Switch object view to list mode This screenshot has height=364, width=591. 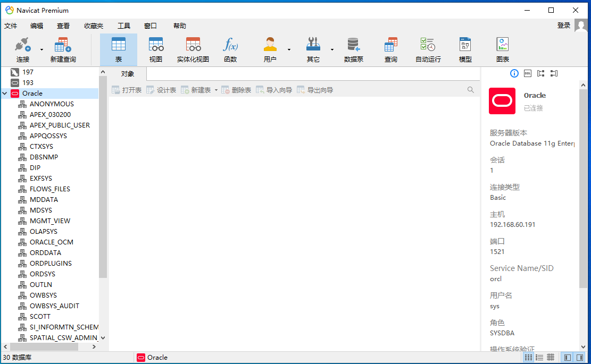pyautogui.click(x=539, y=357)
